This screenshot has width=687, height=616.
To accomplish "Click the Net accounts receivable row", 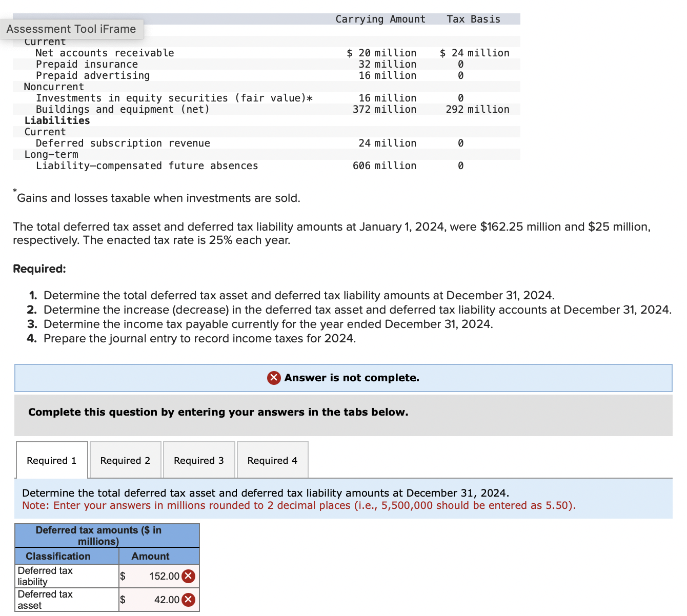I will (x=105, y=53).
